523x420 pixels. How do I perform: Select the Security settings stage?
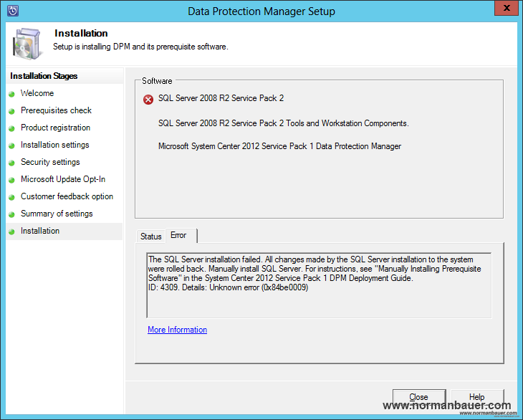pos(50,162)
